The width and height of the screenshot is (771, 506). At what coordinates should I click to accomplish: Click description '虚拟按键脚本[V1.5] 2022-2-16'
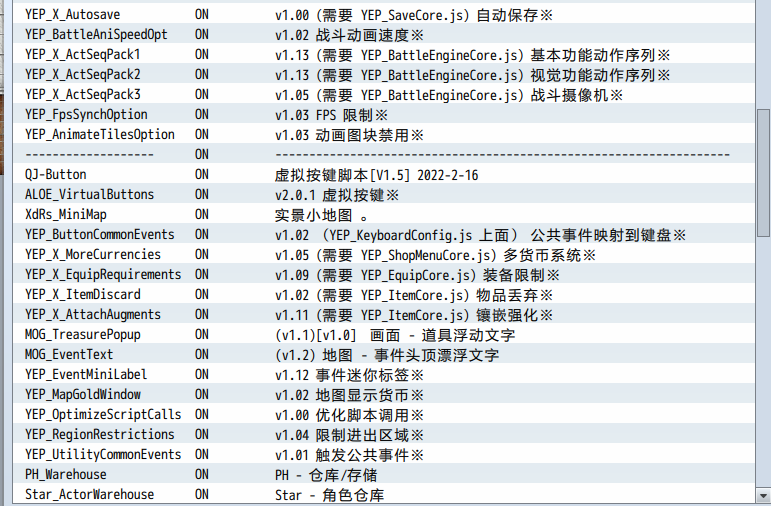[376, 176]
